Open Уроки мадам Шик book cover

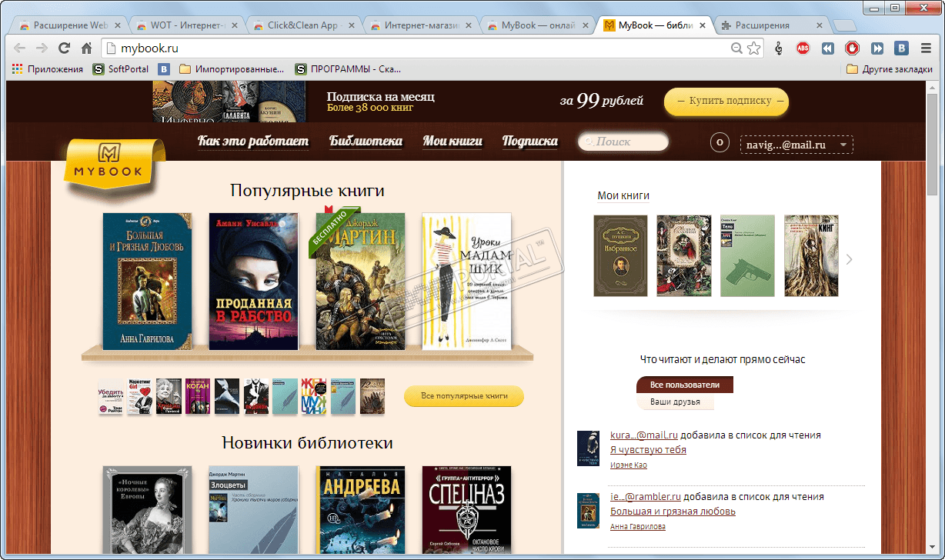click(467, 282)
